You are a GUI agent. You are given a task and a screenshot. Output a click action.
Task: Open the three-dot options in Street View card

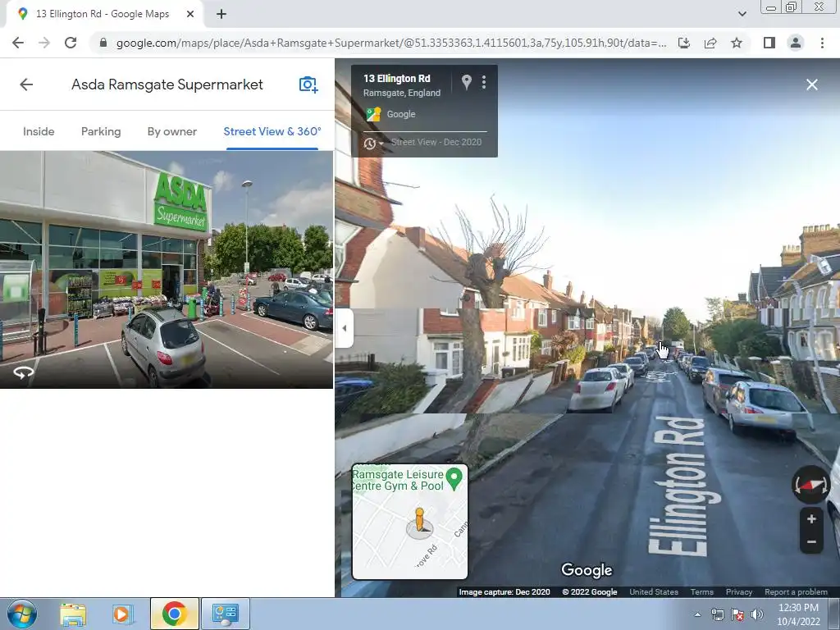[x=484, y=82]
